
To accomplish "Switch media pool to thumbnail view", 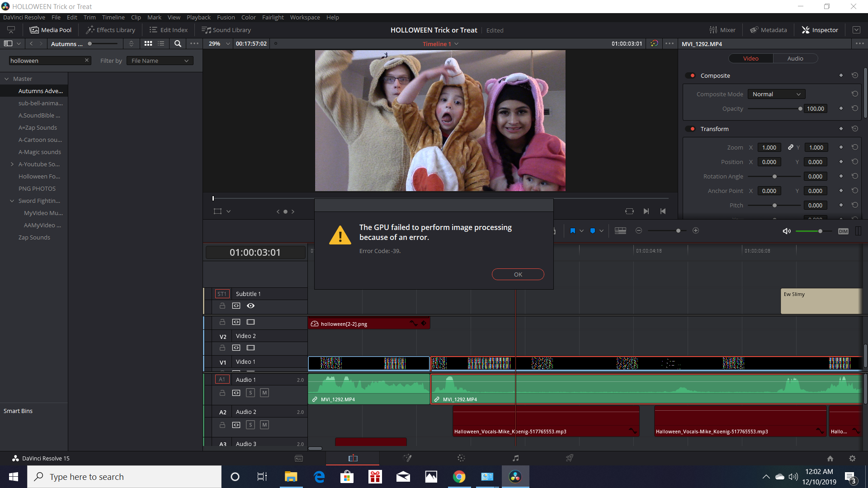I will point(148,43).
